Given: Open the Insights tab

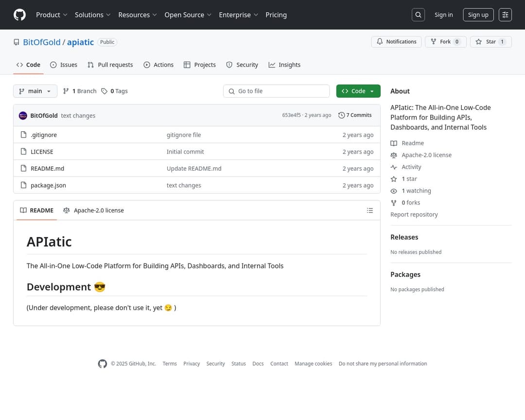Looking at the screenshot, I should [x=284, y=65].
